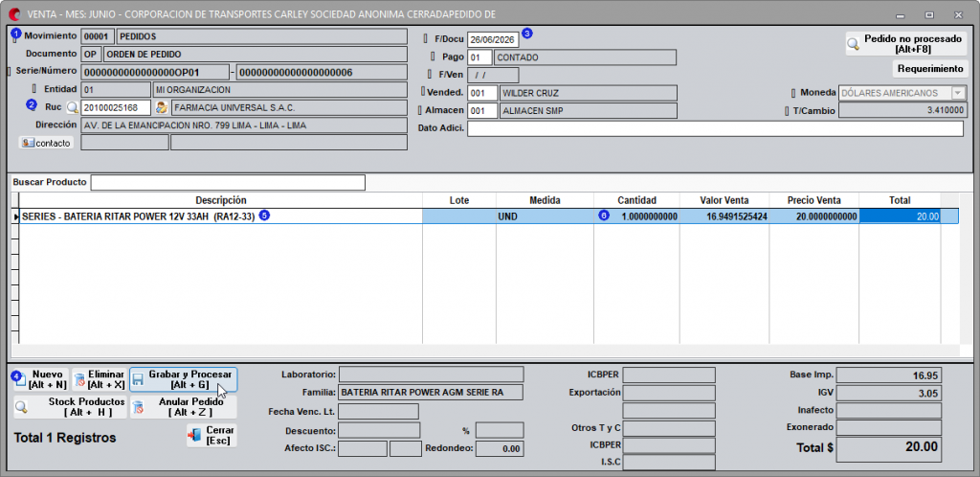Click the IGV value 3.05
The height and width of the screenshot is (477, 980).
(x=889, y=393)
